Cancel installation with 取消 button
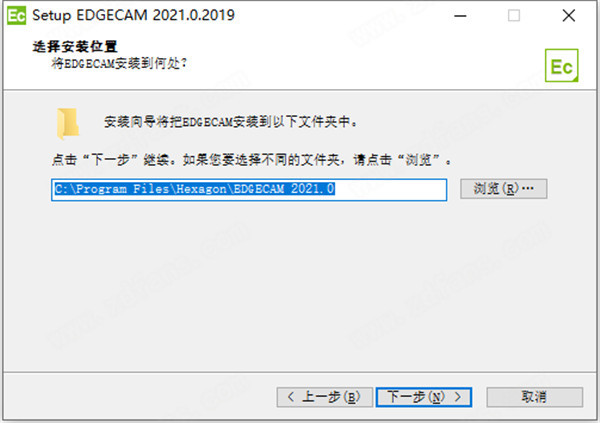 click(535, 397)
